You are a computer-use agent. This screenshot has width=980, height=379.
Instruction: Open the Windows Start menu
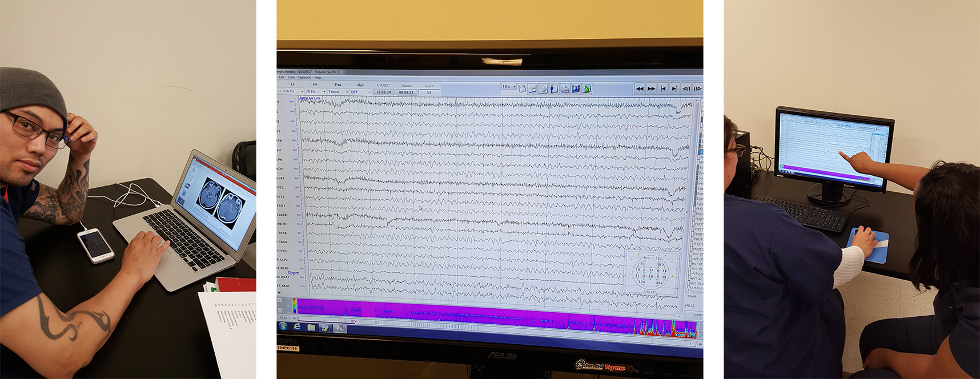pos(283,326)
